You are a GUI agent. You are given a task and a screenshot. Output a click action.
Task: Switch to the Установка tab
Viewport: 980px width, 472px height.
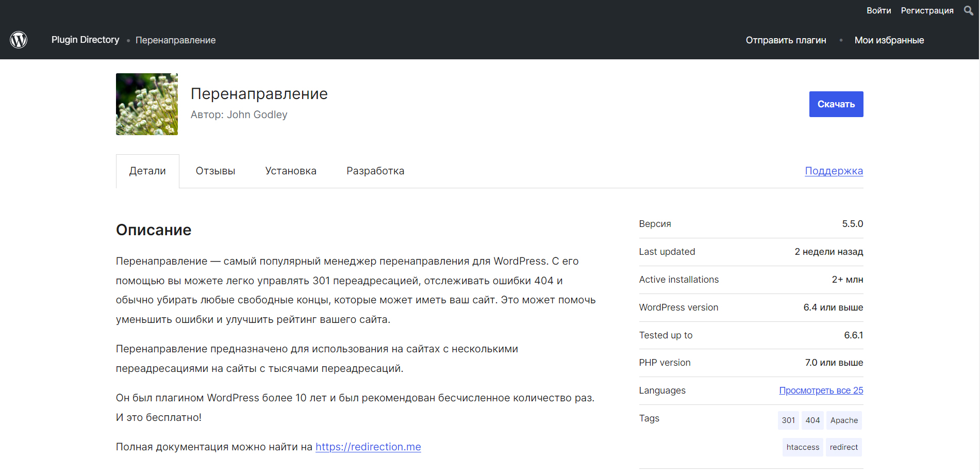click(x=291, y=171)
